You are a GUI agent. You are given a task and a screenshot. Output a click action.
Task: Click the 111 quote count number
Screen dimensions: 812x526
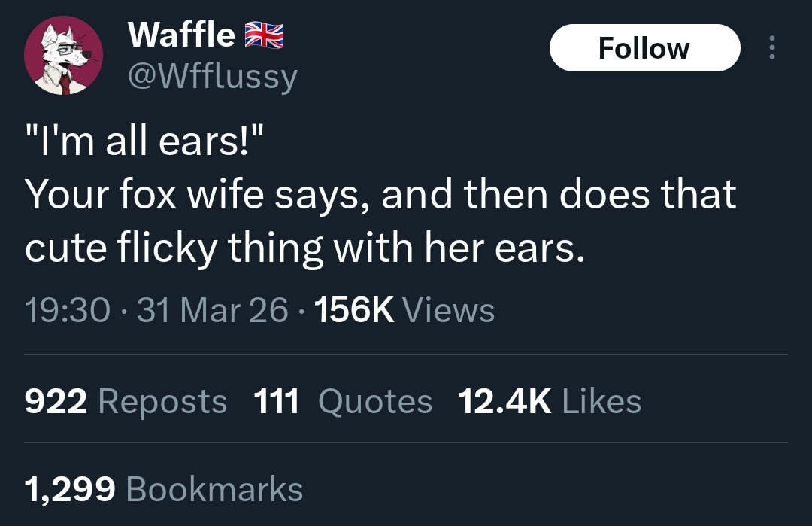[x=277, y=401]
